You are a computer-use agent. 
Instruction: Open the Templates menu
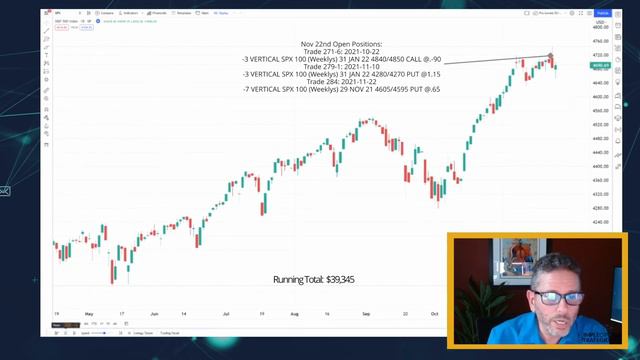pos(181,13)
